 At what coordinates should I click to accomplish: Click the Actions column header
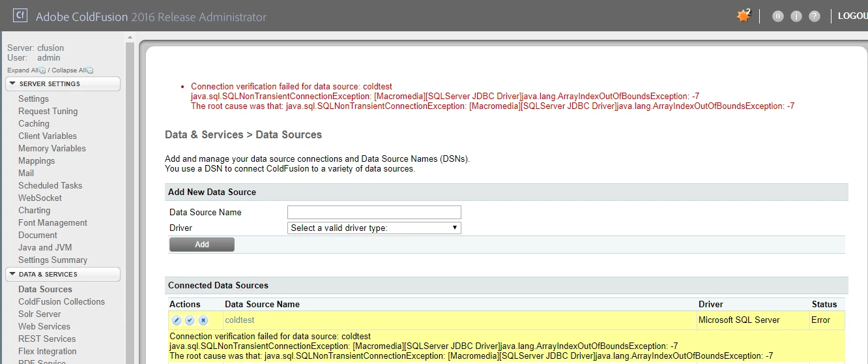pyautogui.click(x=185, y=304)
